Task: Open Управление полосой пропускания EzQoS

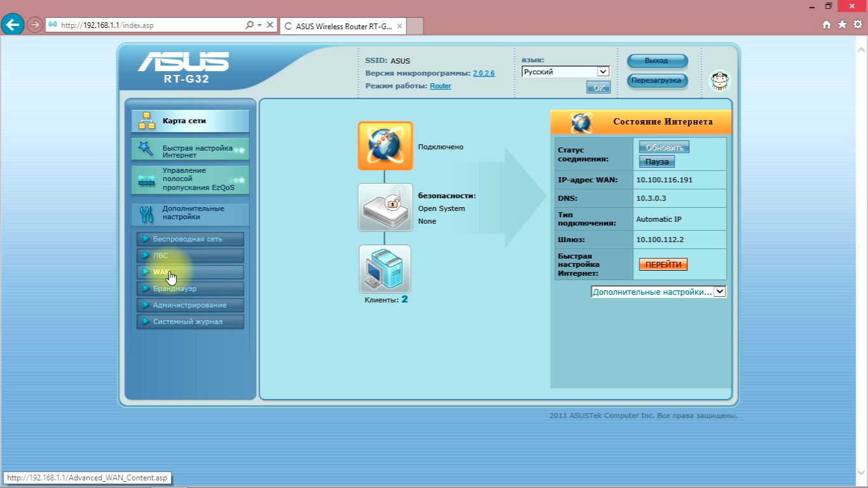Action: [190, 180]
